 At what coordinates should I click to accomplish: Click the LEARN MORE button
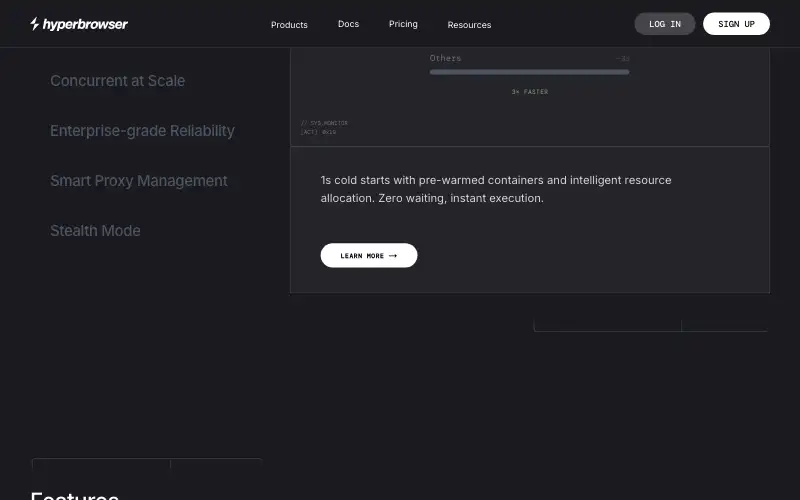(x=369, y=255)
